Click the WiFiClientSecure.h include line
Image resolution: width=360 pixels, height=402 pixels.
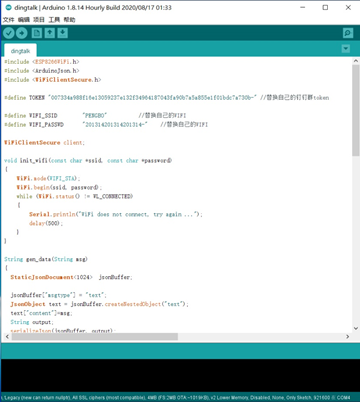point(53,80)
